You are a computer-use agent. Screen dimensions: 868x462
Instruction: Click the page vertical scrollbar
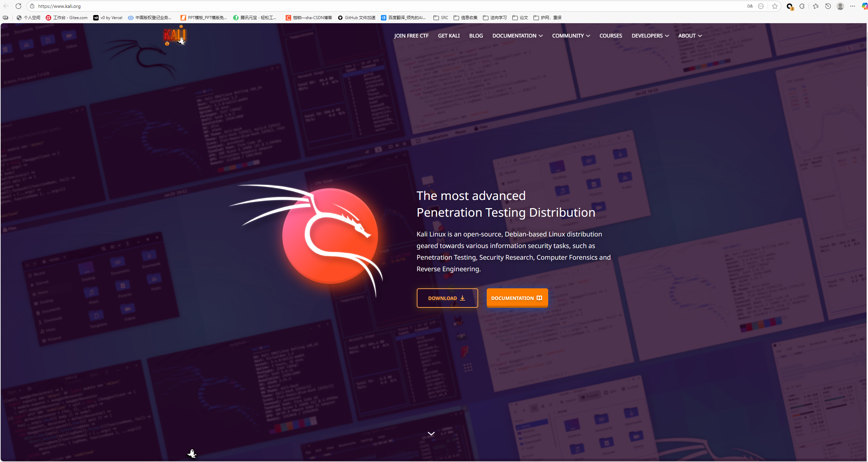pyautogui.click(x=867, y=242)
